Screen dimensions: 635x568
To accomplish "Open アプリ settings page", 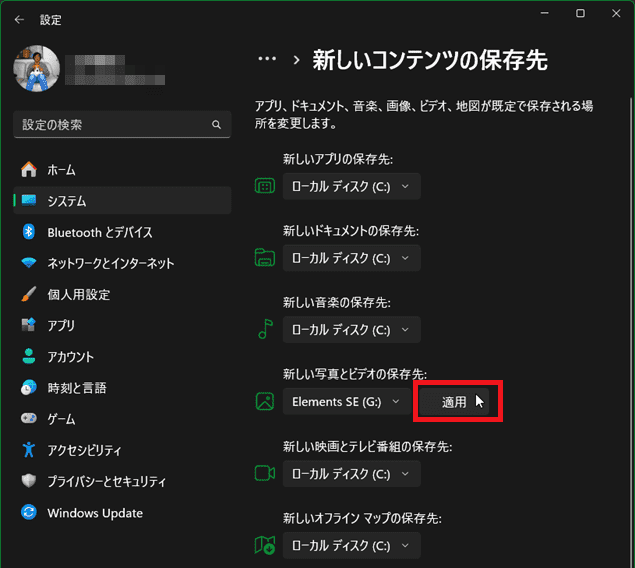I will tap(60, 326).
